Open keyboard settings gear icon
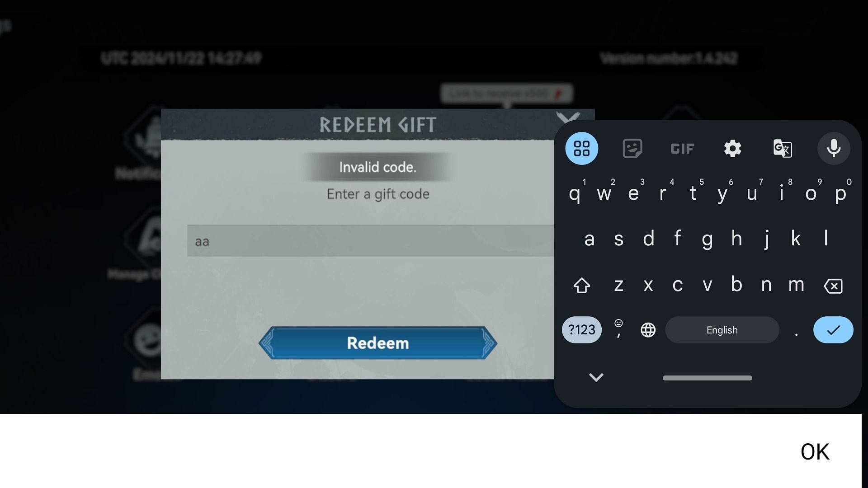This screenshot has width=868, height=488. tap(732, 147)
